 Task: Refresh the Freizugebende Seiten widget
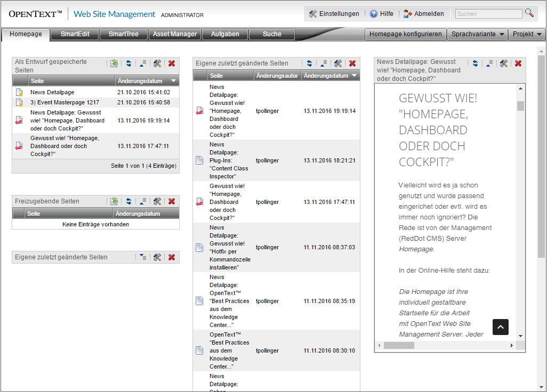coord(128,201)
